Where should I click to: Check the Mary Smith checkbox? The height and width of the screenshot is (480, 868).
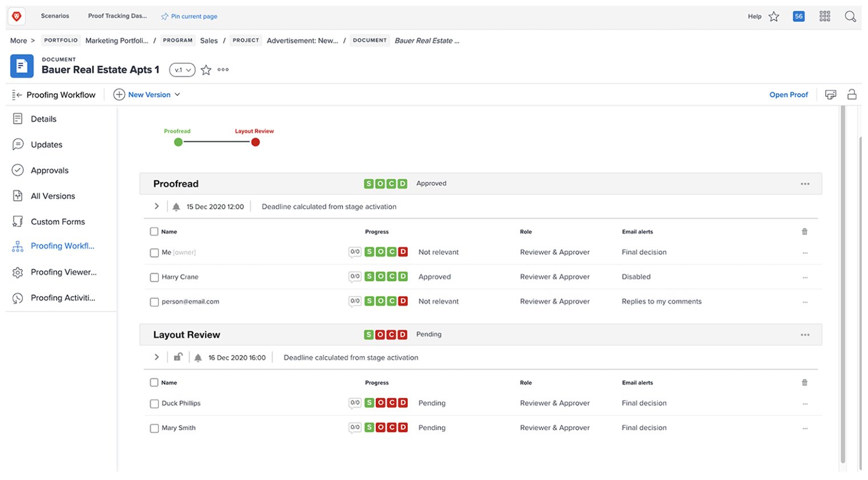click(x=154, y=427)
